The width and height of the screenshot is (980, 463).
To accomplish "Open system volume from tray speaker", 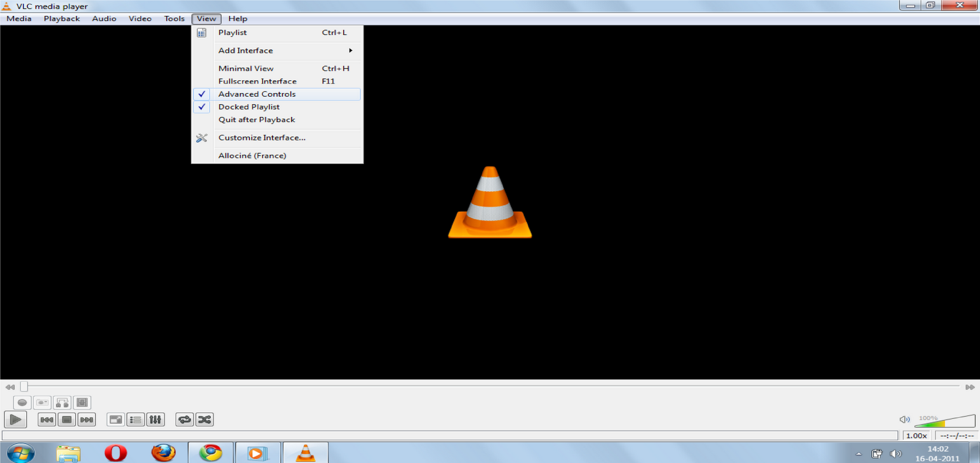I will (895, 454).
